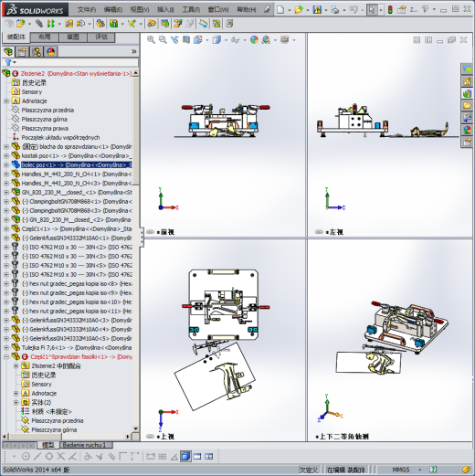
Task: Open the 文件(F) menu
Action: (87, 10)
